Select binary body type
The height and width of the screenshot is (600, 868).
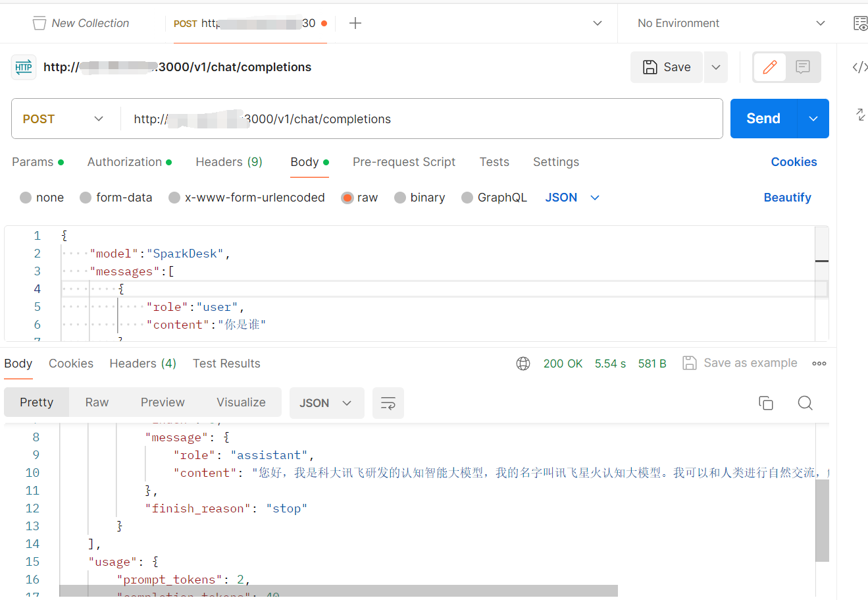click(400, 198)
